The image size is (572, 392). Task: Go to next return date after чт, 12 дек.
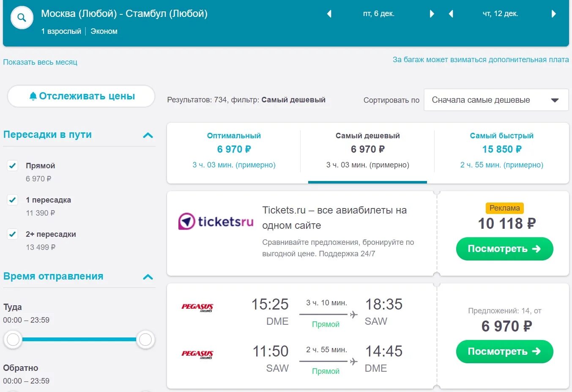553,14
